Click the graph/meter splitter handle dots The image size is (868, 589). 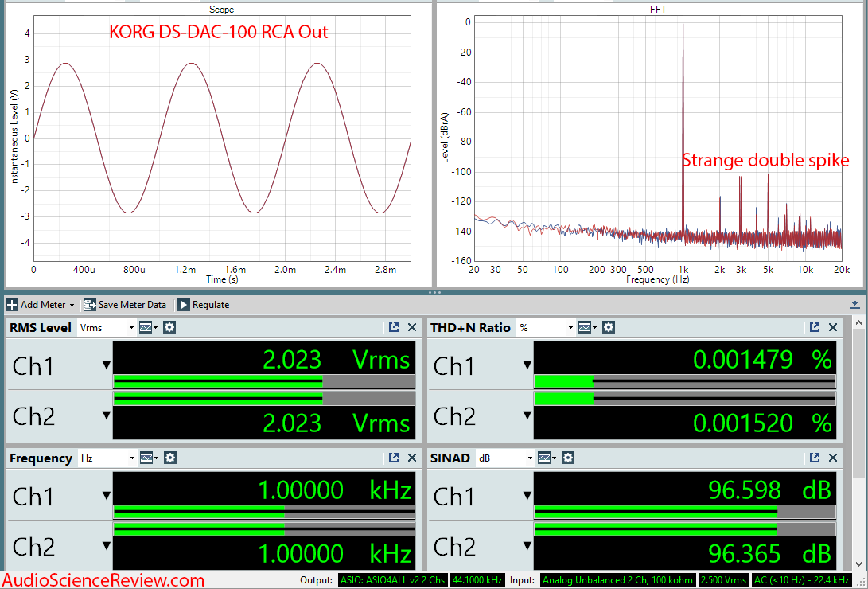click(434, 292)
